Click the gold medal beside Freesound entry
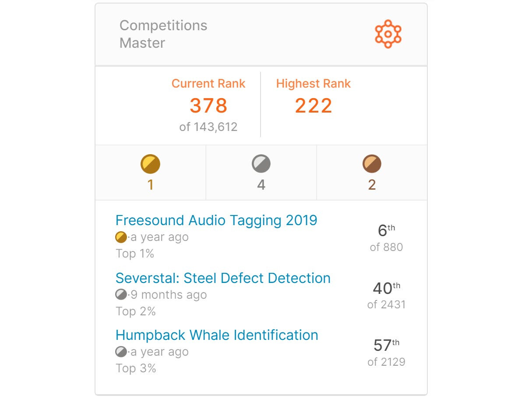 pos(121,237)
